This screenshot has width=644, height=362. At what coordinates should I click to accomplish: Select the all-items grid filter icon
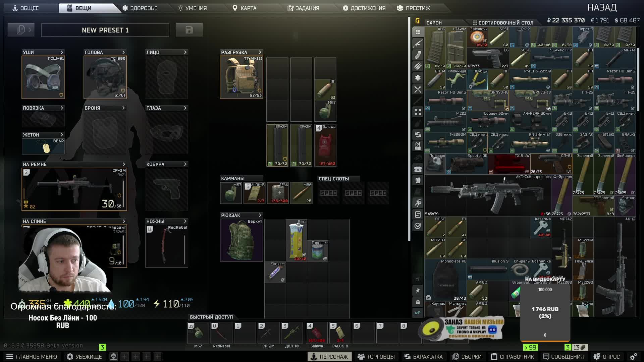[x=418, y=32]
